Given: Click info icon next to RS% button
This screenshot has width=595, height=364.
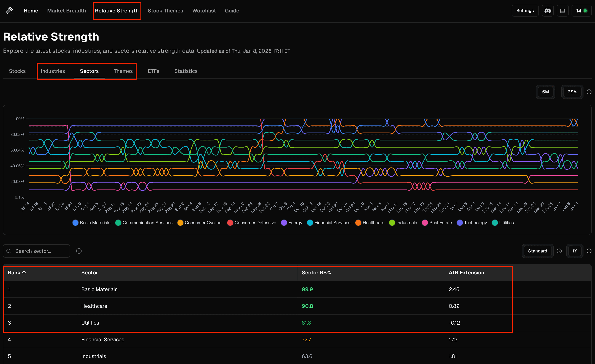Looking at the screenshot, I should pos(589,92).
